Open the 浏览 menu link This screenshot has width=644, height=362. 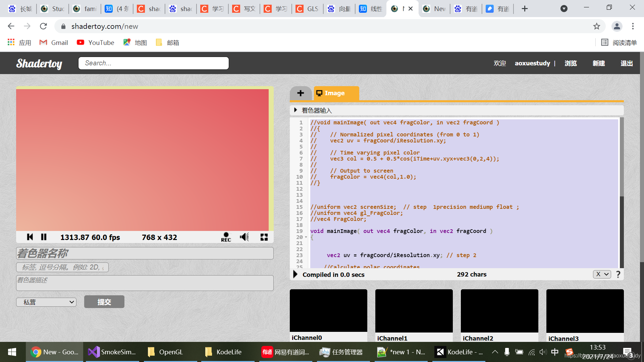(x=571, y=63)
